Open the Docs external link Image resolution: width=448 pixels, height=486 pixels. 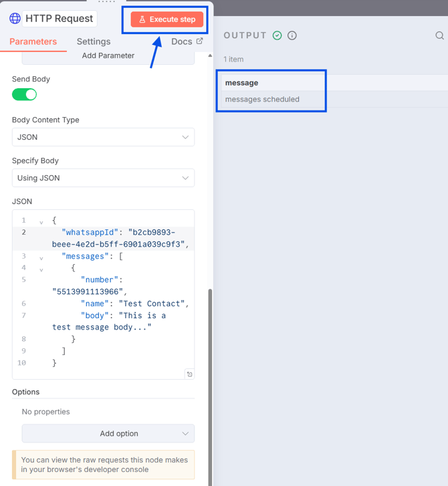click(187, 41)
